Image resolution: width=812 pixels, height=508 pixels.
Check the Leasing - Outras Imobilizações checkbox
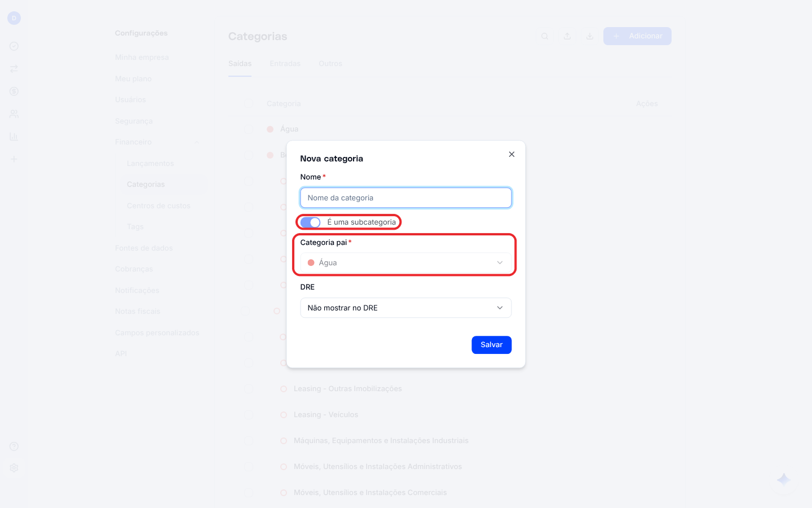coord(249,389)
